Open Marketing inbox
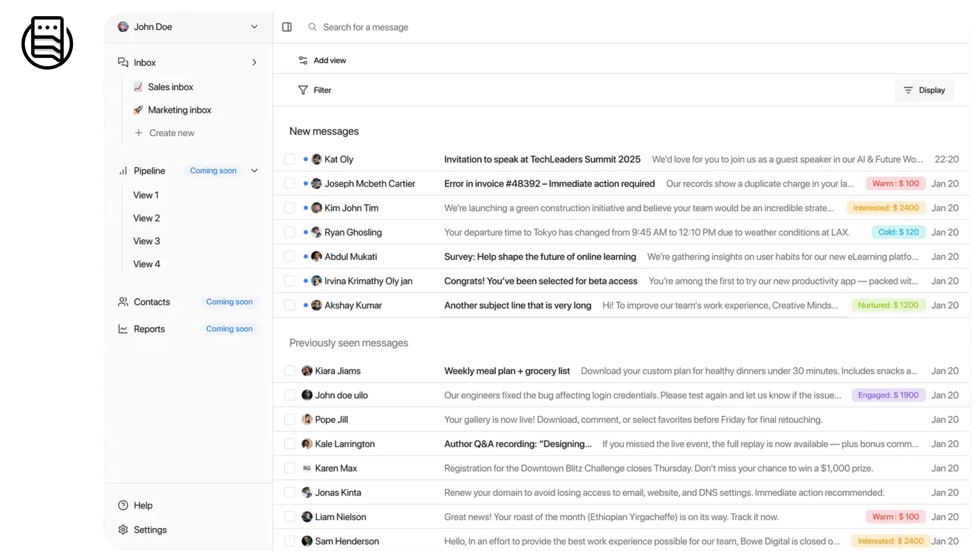Viewport: 980px width, 551px height. point(172,110)
